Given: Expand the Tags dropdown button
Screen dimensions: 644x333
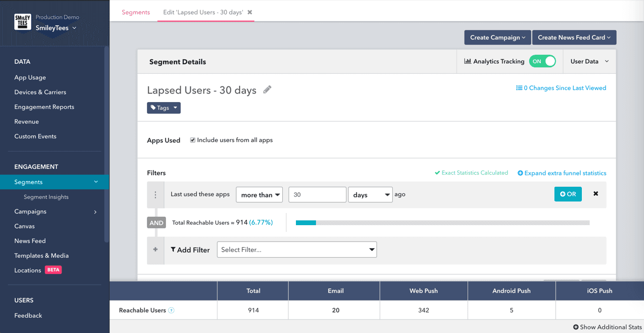Looking at the screenshot, I should [x=164, y=108].
